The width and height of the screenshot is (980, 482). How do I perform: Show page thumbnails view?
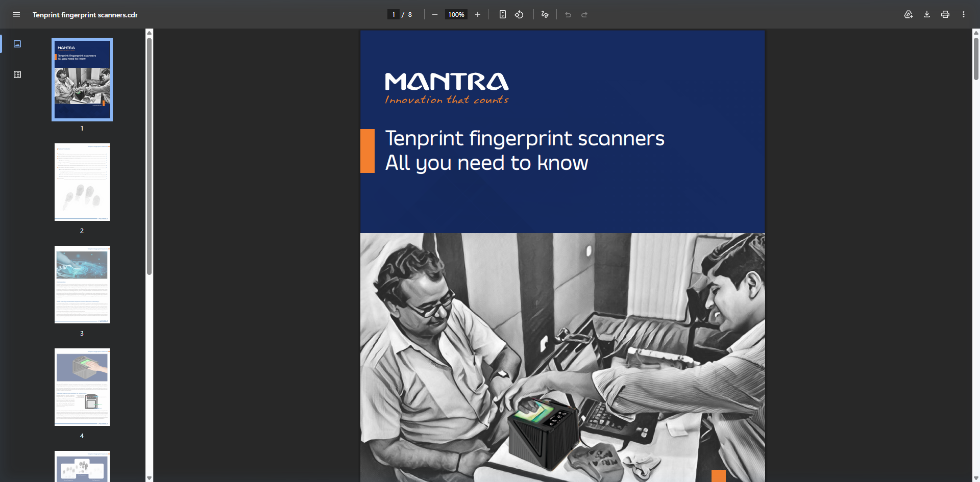[17, 44]
